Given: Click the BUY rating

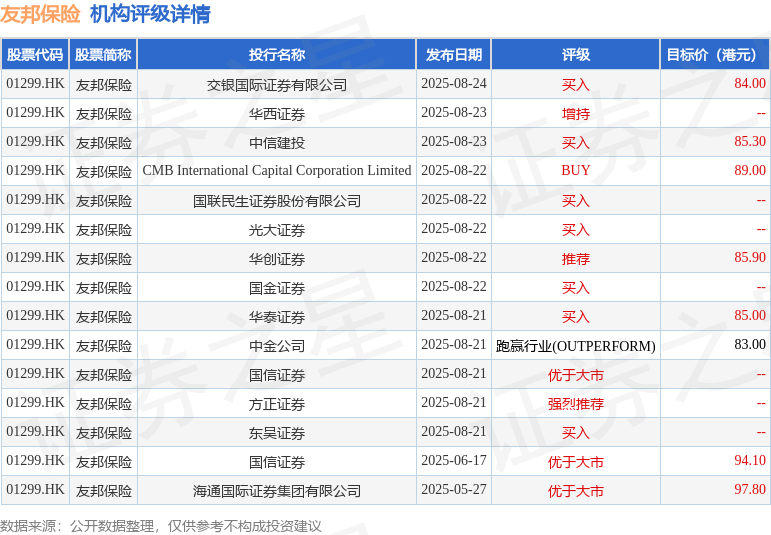Looking at the screenshot, I should point(576,171).
